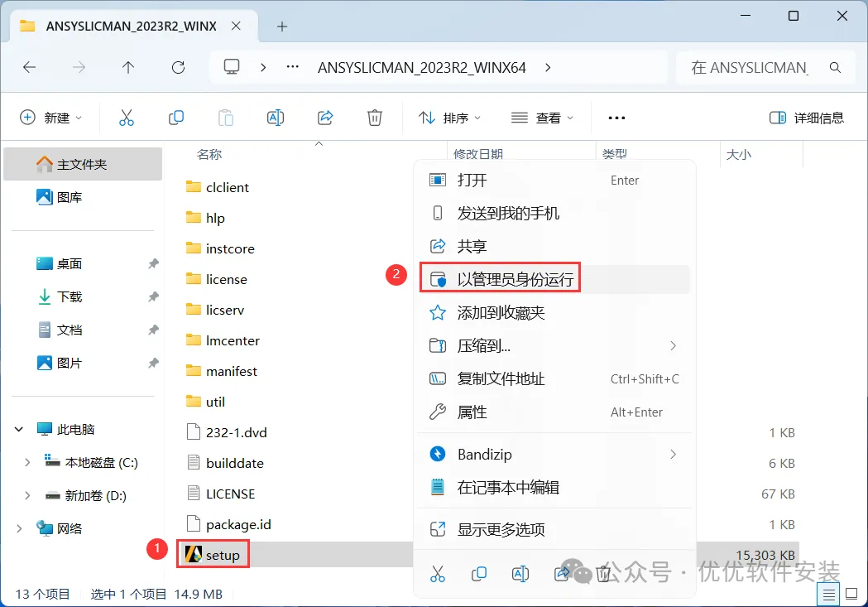
Task: Click ANSYSLICMAN_2023R2_WINX64 in the address bar
Action: (x=422, y=68)
